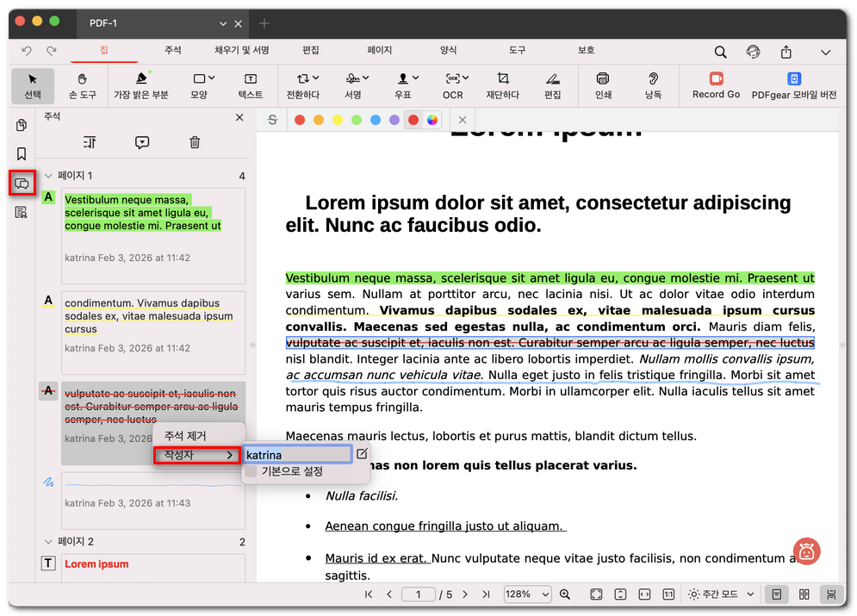Click the Record Go button
This screenshot has width=857, height=616.
pos(716,84)
